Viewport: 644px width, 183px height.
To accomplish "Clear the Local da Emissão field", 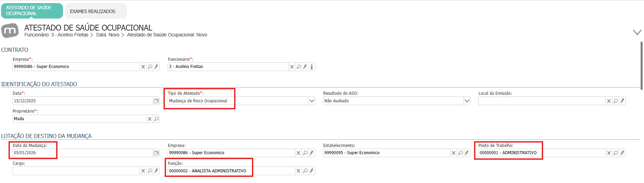I will tap(609, 101).
